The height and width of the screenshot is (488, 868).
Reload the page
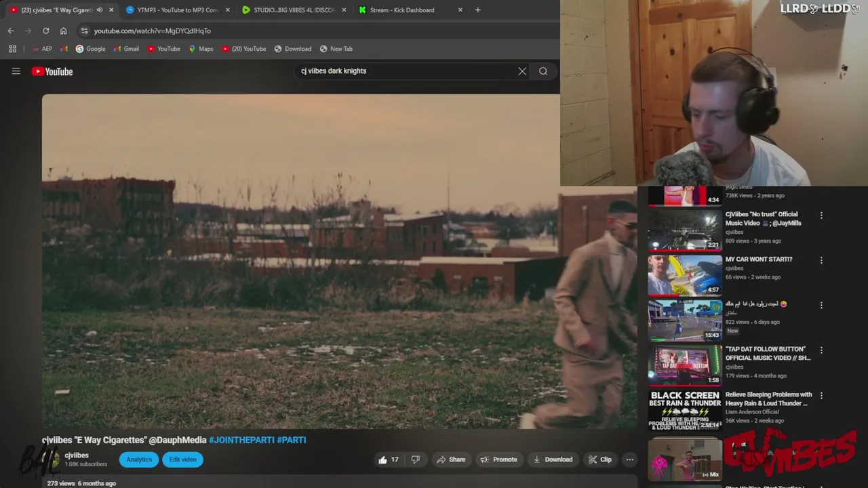point(45,30)
